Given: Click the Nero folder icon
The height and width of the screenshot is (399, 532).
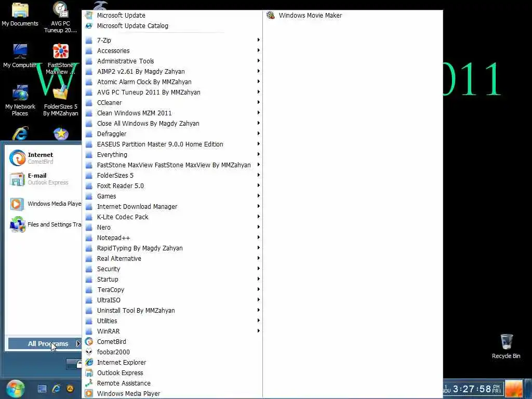Looking at the screenshot, I should [x=89, y=228].
